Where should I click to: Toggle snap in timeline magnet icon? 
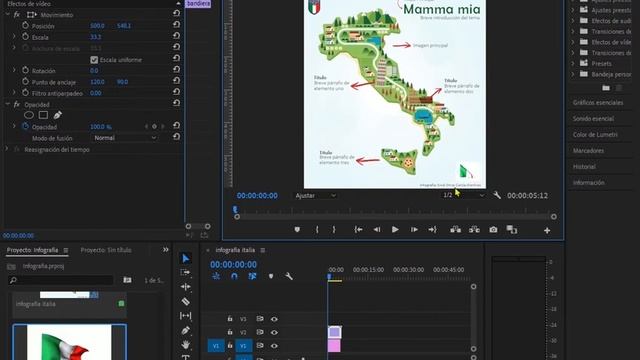pos(234,276)
